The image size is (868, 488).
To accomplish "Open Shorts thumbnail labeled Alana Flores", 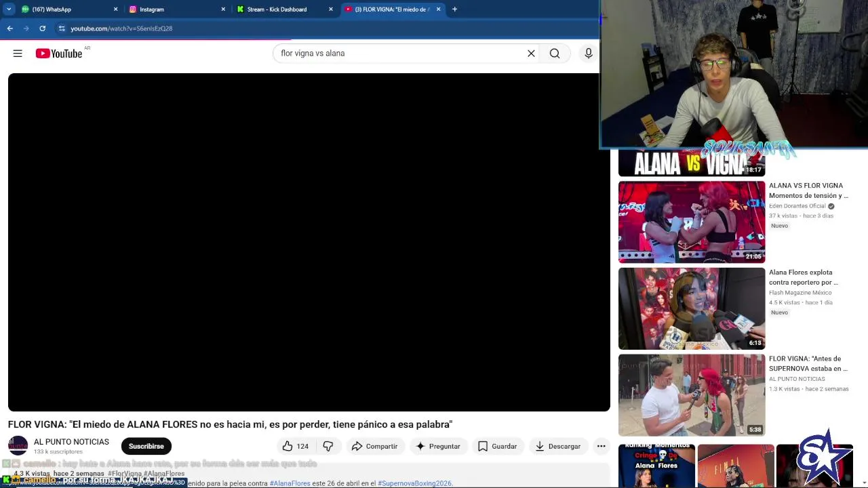I will (656, 466).
